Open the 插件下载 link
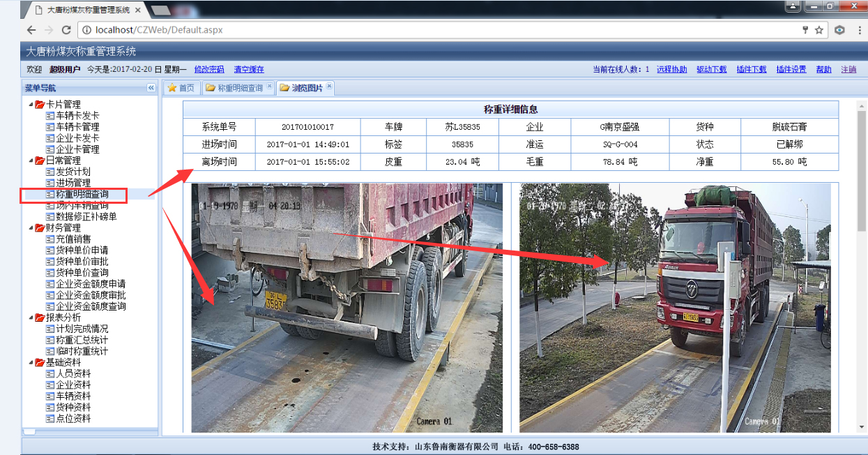The height and width of the screenshot is (455, 868). click(752, 70)
